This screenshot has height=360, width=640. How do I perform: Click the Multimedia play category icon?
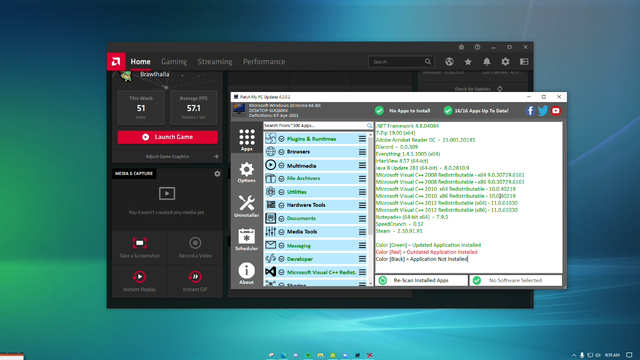coord(270,165)
